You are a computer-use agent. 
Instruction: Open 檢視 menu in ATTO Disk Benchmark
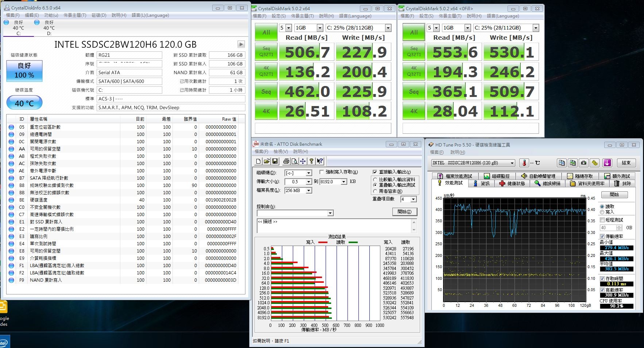(x=281, y=151)
